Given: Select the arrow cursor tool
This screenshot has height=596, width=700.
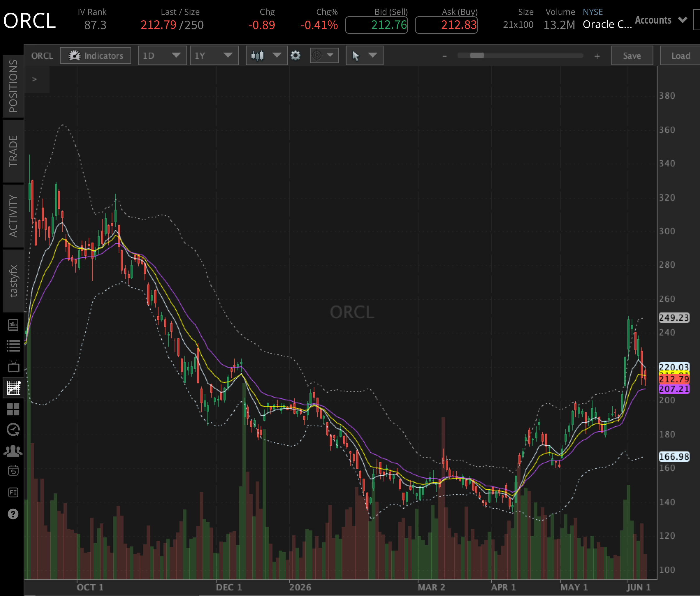Looking at the screenshot, I should click(356, 56).
